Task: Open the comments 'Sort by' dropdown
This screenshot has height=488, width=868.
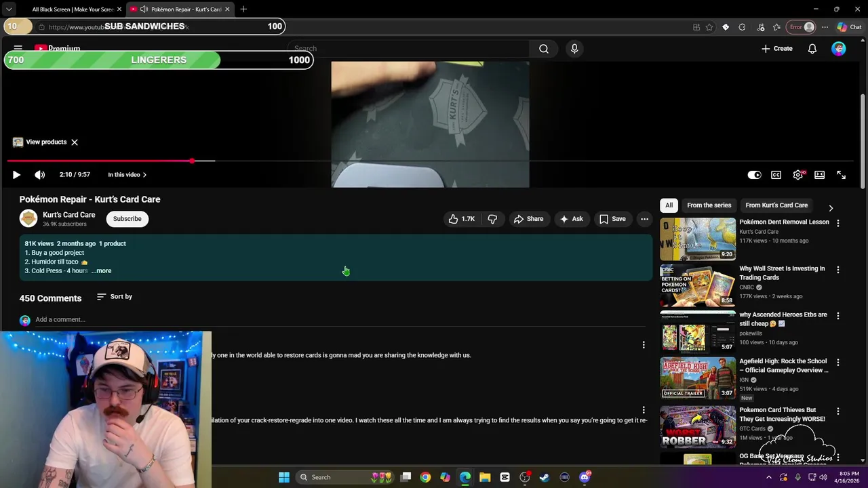Action: coord(115,297)
